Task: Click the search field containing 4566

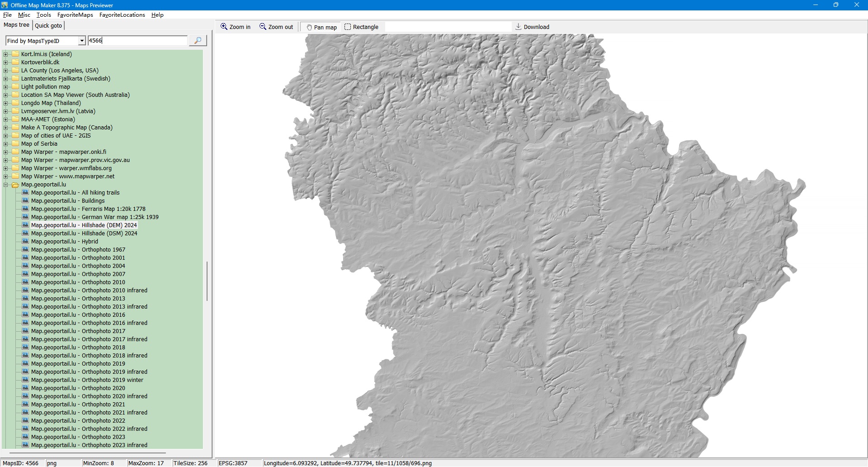Action: 137,41
